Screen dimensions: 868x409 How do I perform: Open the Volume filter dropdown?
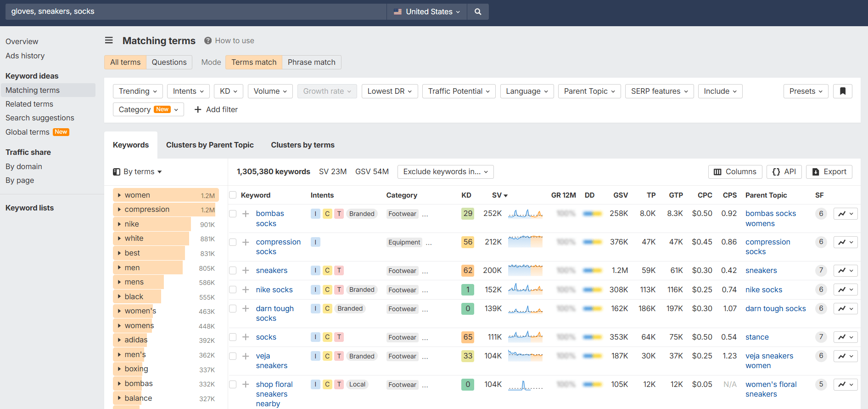(x=270, y=91)
